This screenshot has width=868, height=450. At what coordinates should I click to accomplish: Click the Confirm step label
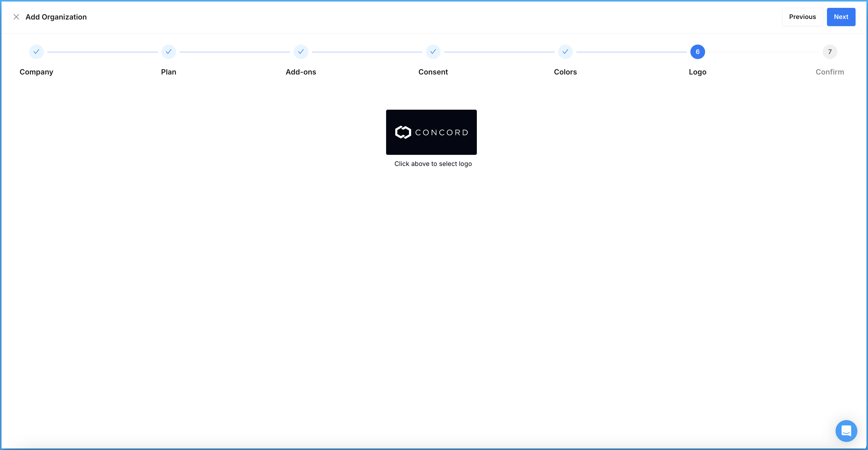tap(829, 72)
